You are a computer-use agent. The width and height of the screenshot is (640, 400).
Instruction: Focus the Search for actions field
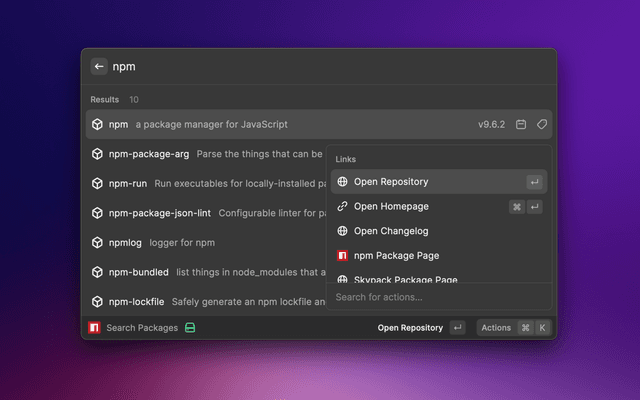click(x=439, y=297)
